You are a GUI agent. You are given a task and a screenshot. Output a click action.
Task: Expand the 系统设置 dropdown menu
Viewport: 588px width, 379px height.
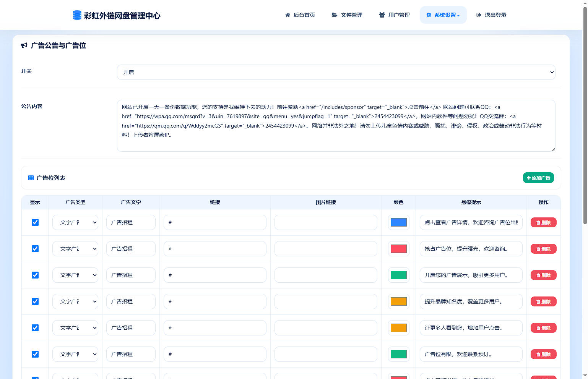(x=443, y=15)
